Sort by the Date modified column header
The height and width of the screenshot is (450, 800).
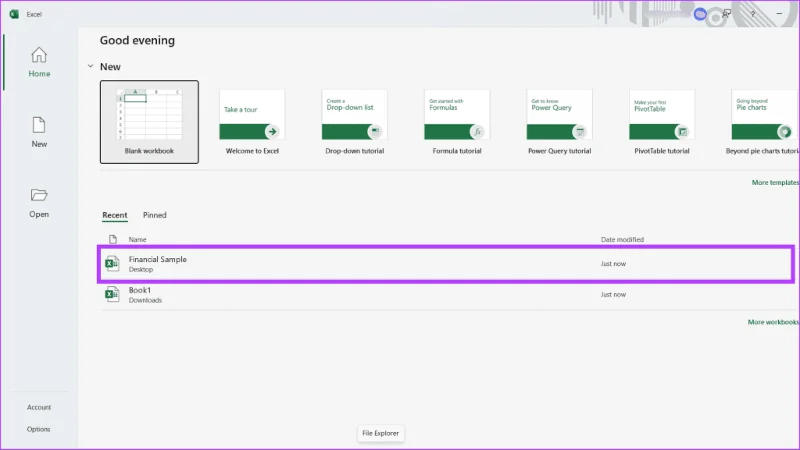pos(622,239)
